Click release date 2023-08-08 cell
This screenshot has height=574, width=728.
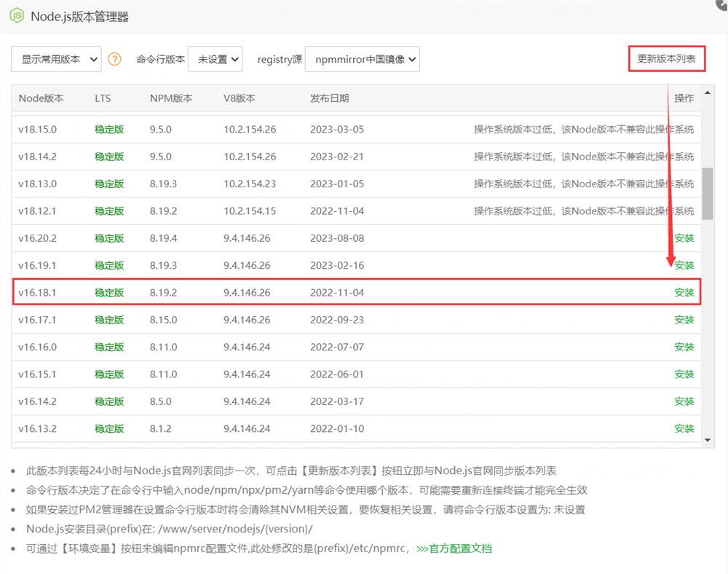[x=337, y=238]
